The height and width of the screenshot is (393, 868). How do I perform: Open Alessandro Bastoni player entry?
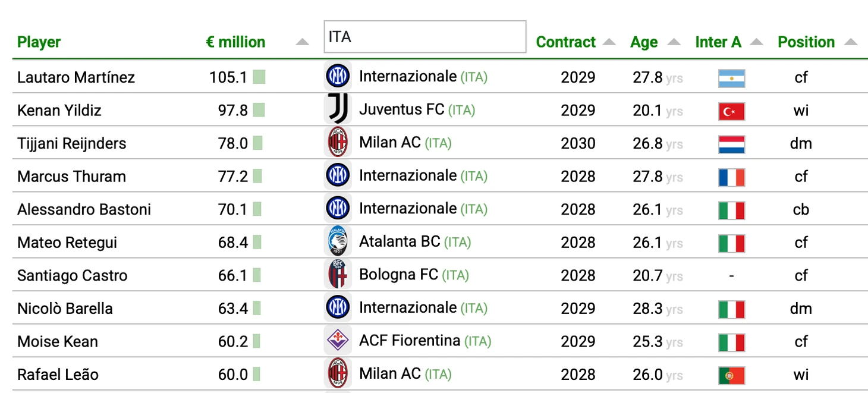84,209
